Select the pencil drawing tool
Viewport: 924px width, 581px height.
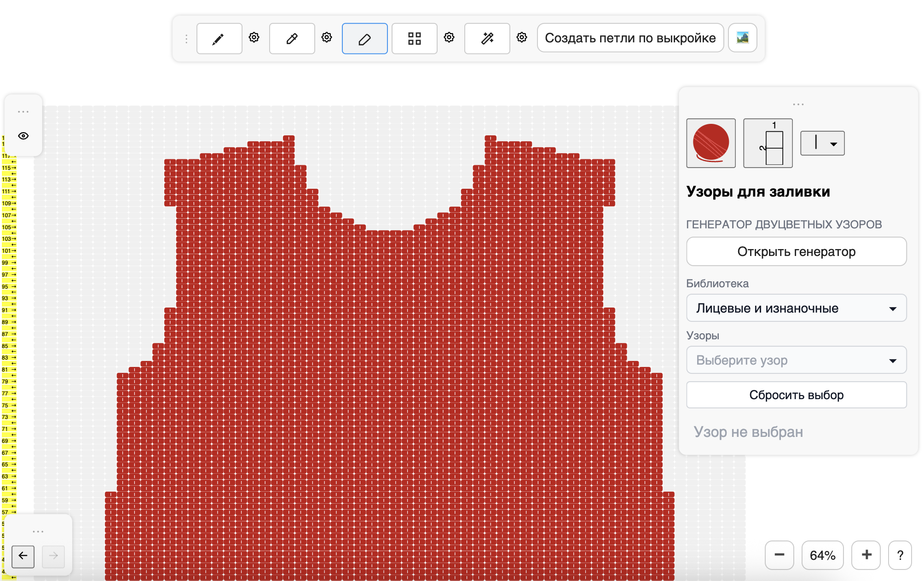(x=219, y=39)
